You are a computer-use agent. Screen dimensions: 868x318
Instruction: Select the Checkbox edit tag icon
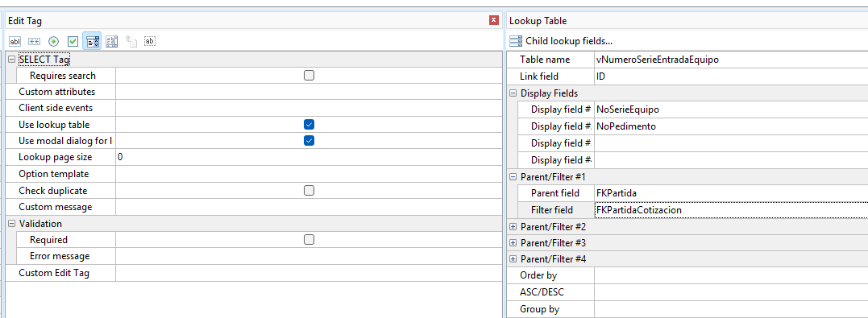(x=73, y=42)
